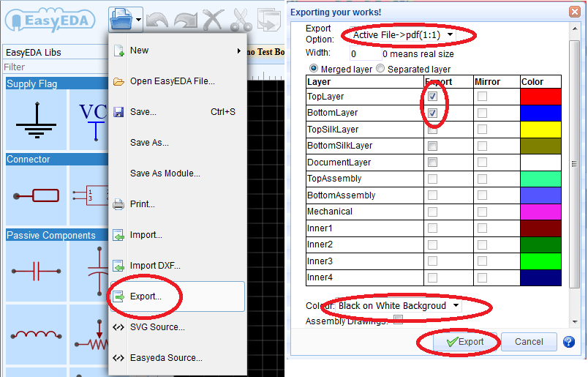Collapse the Connector library section

point(56,159)
